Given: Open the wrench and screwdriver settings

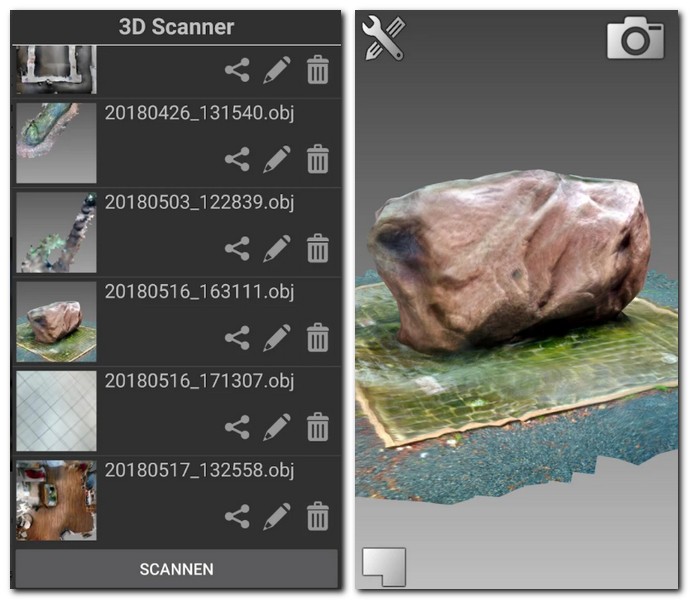Looking at the screenshot, I should tap(383, 38).
